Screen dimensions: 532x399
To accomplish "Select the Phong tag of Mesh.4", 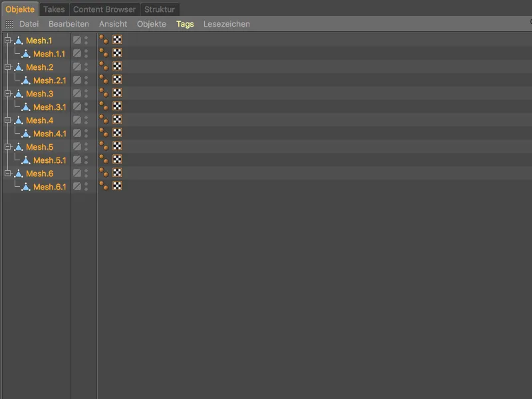I will click(104, 120).
